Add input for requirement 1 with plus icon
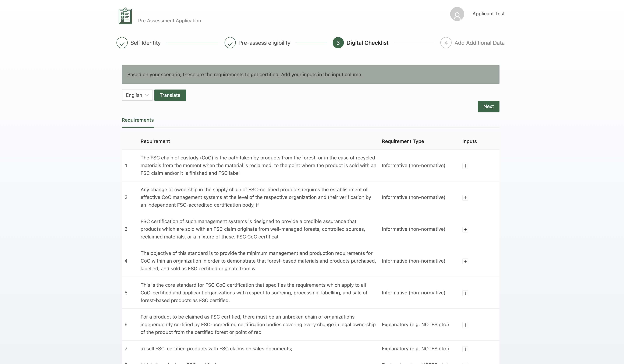 click(465, 166)
